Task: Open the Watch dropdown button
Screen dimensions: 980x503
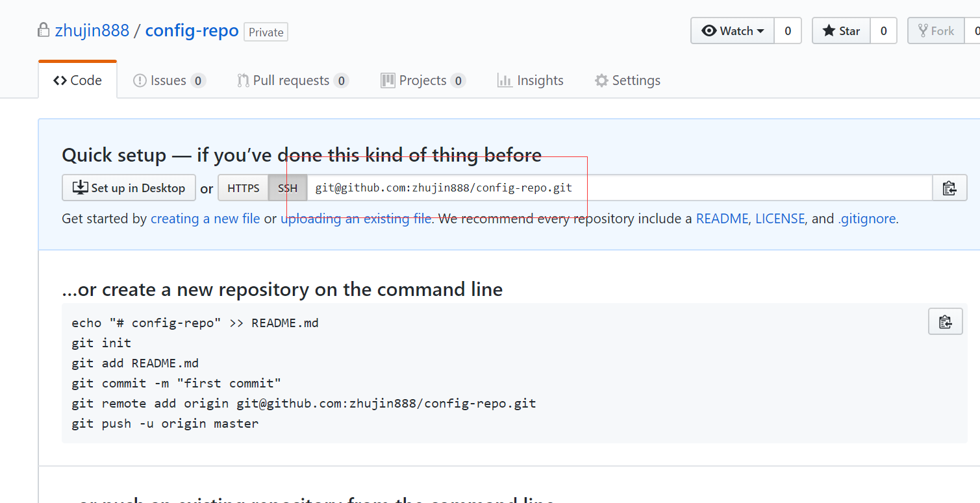Action: point(733,31)
